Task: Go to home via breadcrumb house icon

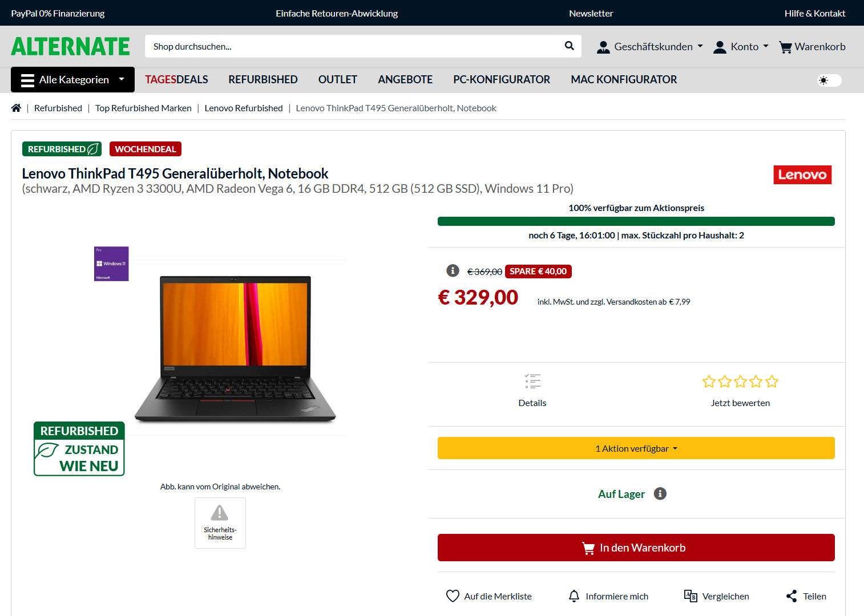Action: click(x=16, y=108)
